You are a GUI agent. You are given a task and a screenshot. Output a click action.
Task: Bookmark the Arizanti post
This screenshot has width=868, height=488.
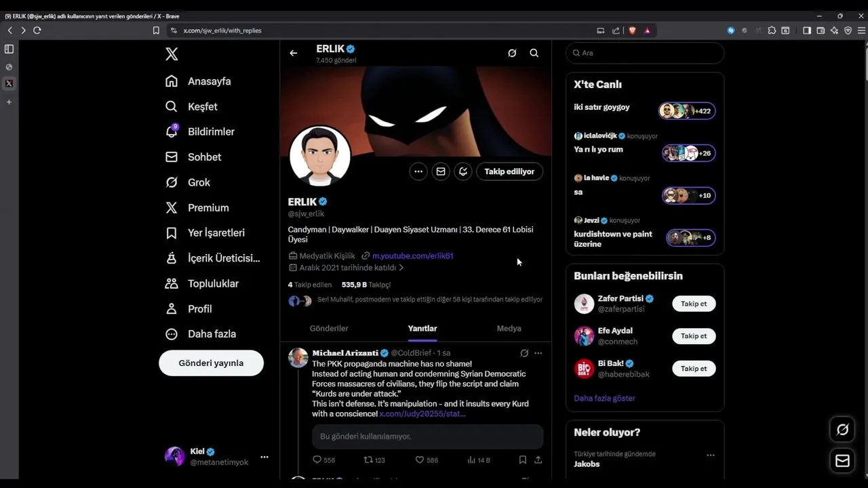pyautogui.click(x=523, y=460)
